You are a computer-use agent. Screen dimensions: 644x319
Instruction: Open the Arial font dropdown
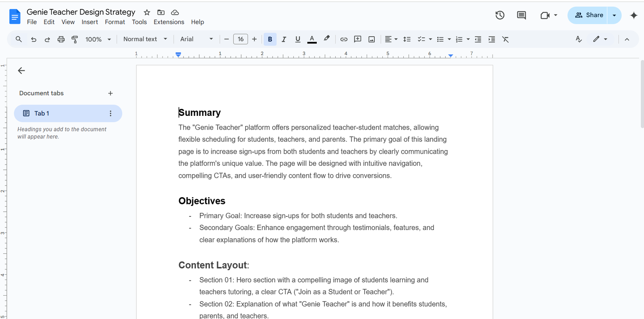pyautogui.click(x=196, y=39)
